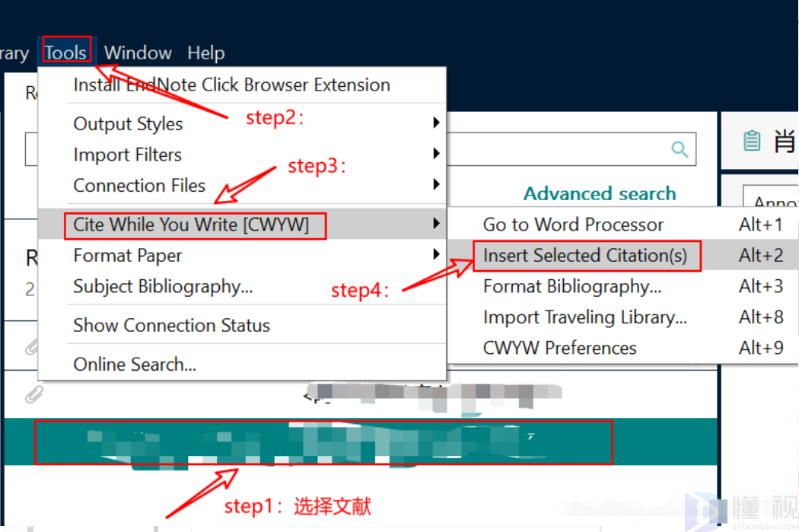This screenshot has height=532, width=799.
Task: Choose Import Traveling Library...
Action: [x=585, y=317]
